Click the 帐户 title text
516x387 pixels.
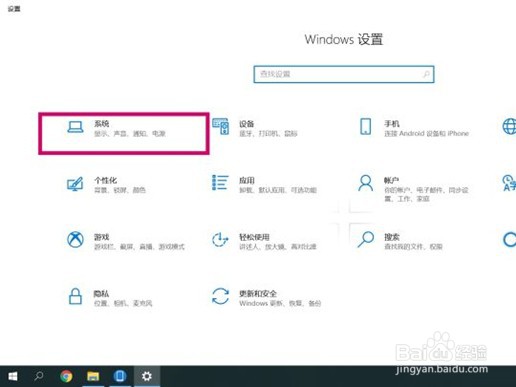392,180
